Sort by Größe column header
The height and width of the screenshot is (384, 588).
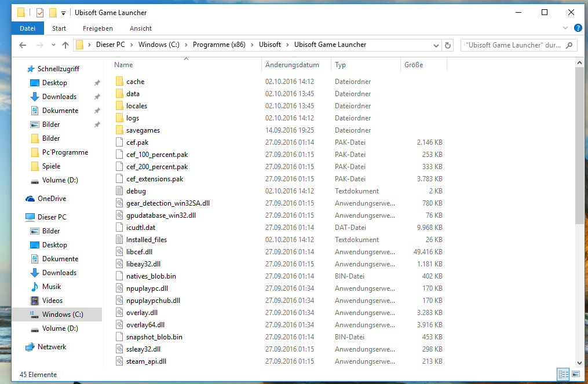423,65
